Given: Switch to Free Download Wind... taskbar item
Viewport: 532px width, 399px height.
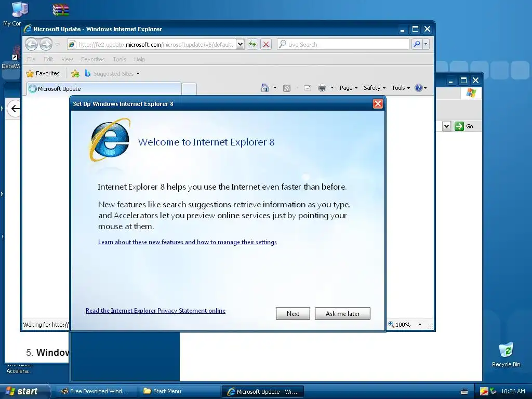Looking at the screenshot, I should click(95, 391).
